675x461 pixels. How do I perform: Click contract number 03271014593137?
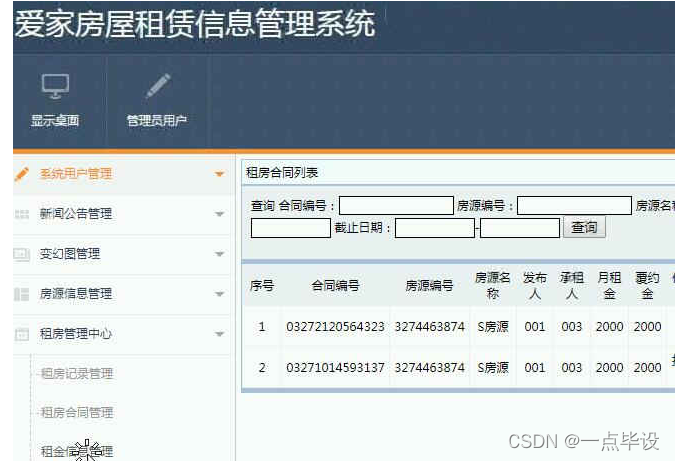coord(335,368)
